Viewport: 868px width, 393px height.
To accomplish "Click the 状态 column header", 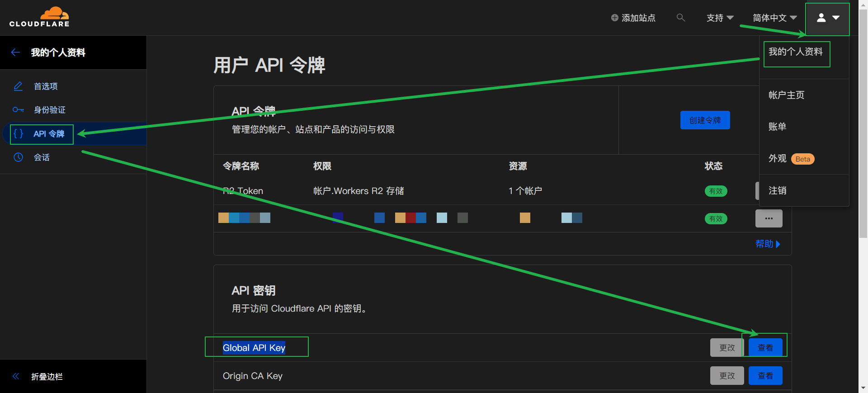I will [x=713, y=166].
